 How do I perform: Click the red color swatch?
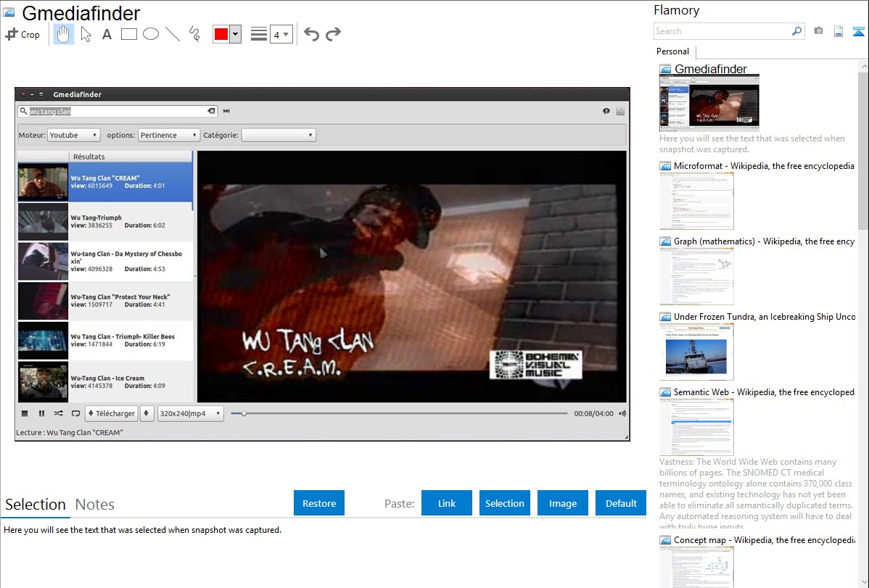click(x=221, y=34)
